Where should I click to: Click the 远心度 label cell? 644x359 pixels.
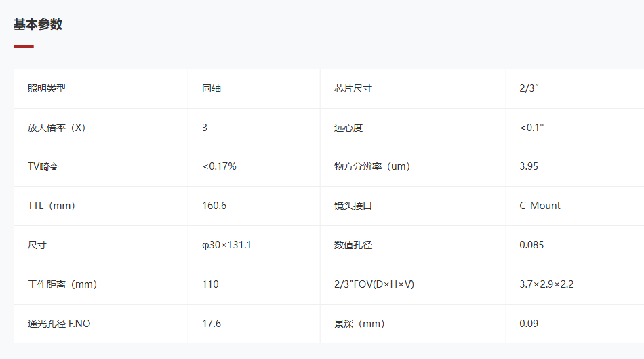pyautogui.click(x=413, y=128)
